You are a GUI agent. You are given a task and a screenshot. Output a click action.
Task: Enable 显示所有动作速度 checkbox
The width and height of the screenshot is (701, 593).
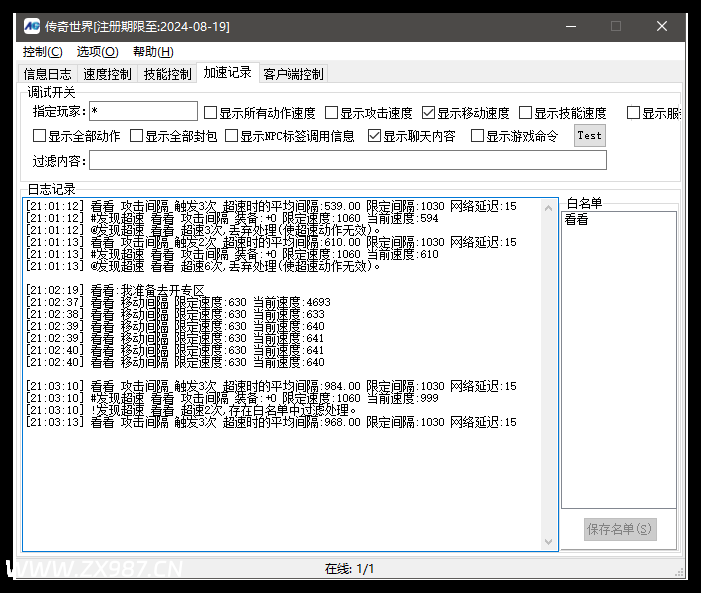[210, 112]
